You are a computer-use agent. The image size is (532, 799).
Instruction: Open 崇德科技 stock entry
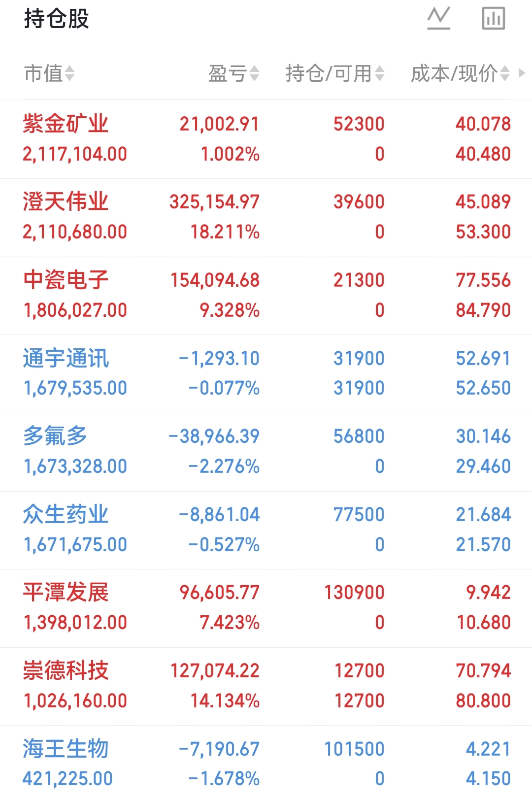tap(266, 687)
